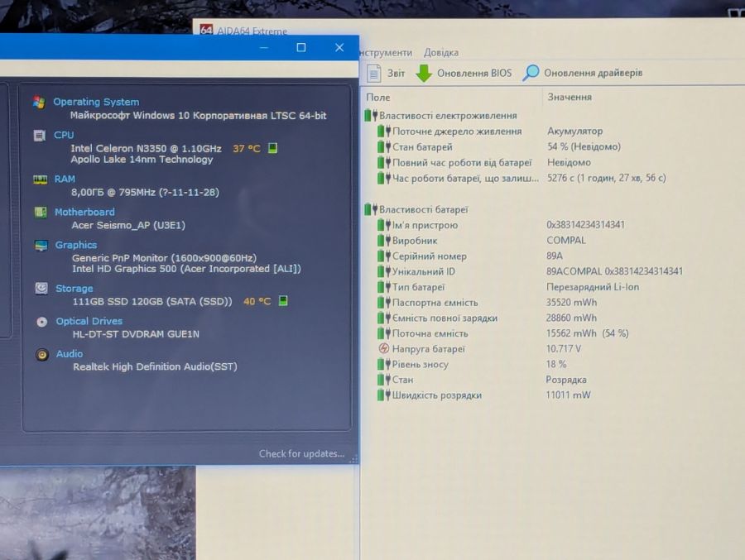745x560 pixels.
Task: Close the blue-titled front window
Action: (x=339, y=47)
